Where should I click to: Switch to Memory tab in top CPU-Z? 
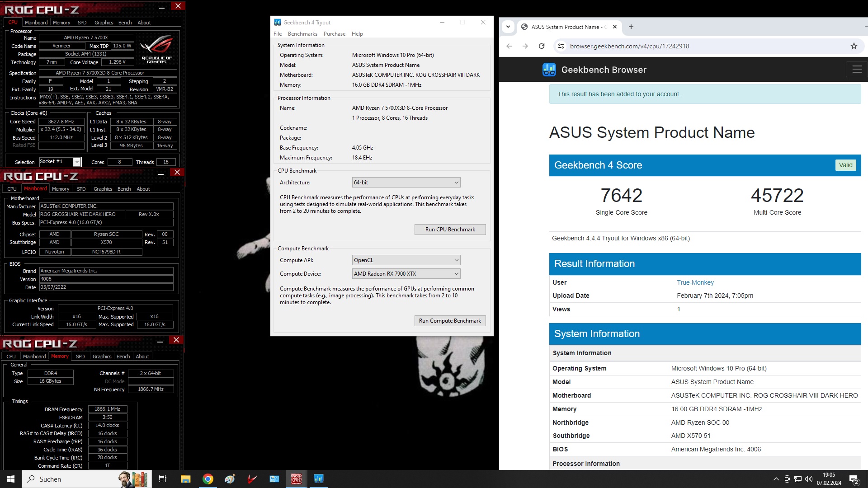pyautogui.click(x=61, y=23)
